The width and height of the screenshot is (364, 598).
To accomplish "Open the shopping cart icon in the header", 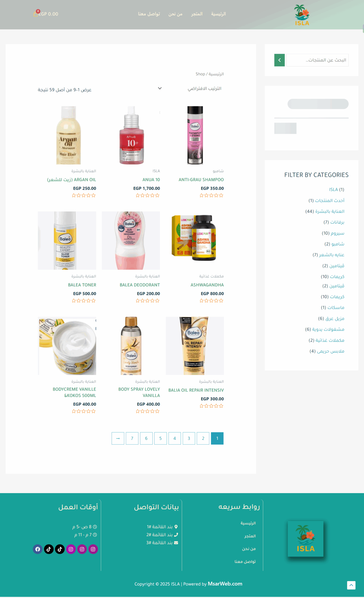I will pyautogui.click(x=36, y=14).
